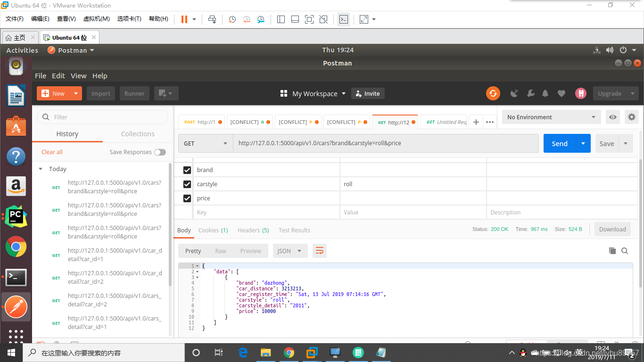Open VMware full screen mode icon
The height and width of the screenshot is (362, 644).
[309, 19]
